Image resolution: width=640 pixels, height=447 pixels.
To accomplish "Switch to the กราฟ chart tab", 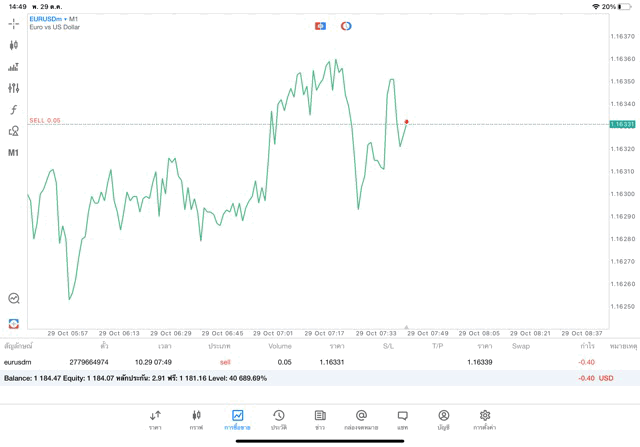I will (x=196, y=420).
